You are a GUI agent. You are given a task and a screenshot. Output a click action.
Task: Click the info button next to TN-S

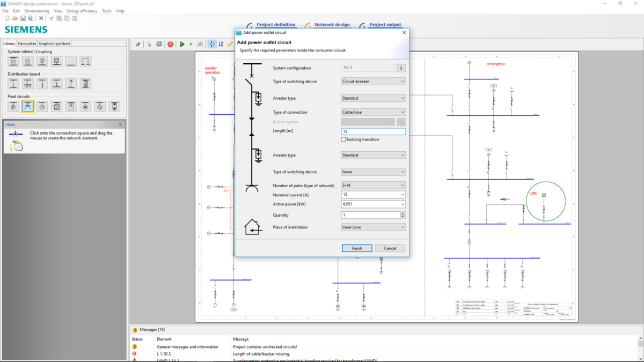(401, 68)
